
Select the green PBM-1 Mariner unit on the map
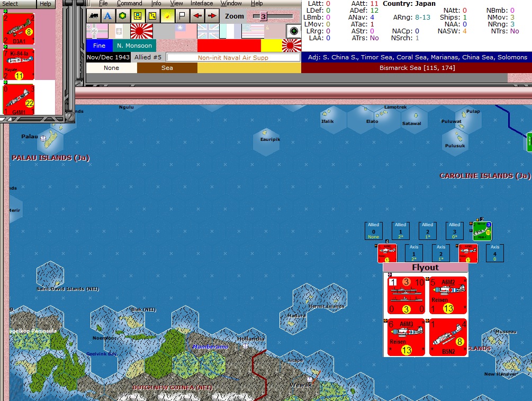point(482,231)
